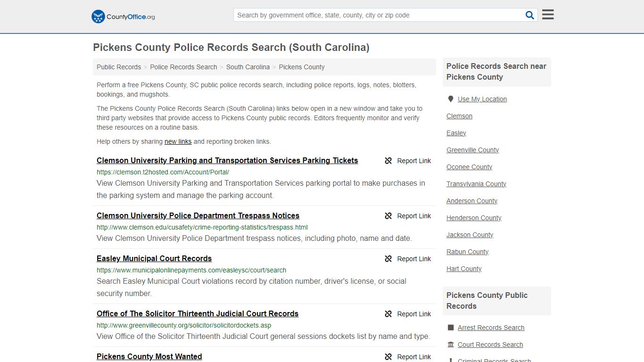Open Arrest Records Search link
This screenshot has width=644, height=362.
click(x=491, y=328)
